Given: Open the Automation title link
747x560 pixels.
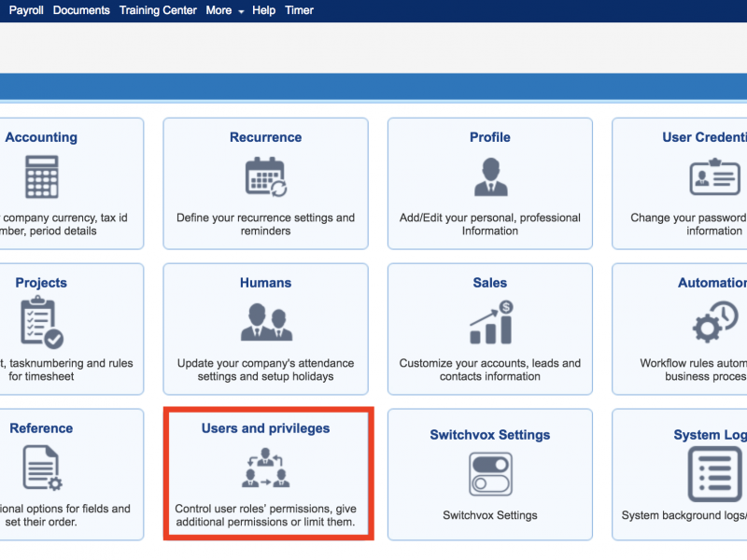Looking at the screenshot, I should (712, 283).
